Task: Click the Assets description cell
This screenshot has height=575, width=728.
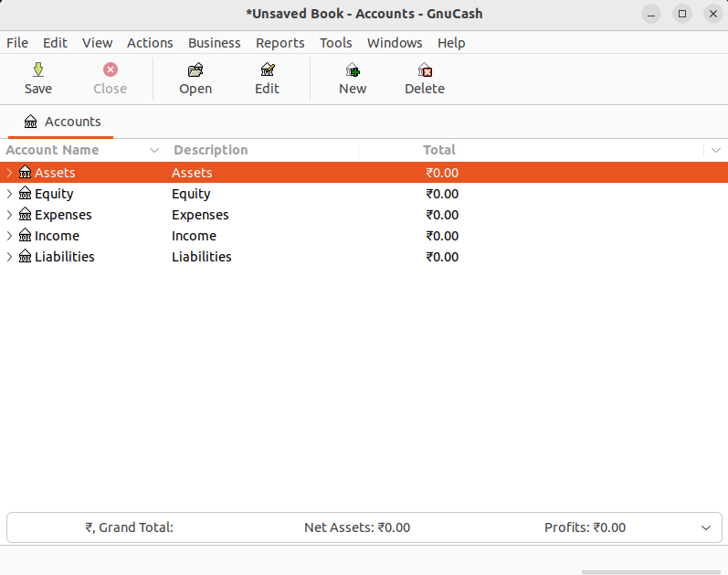Action: [x=192, y=173]
